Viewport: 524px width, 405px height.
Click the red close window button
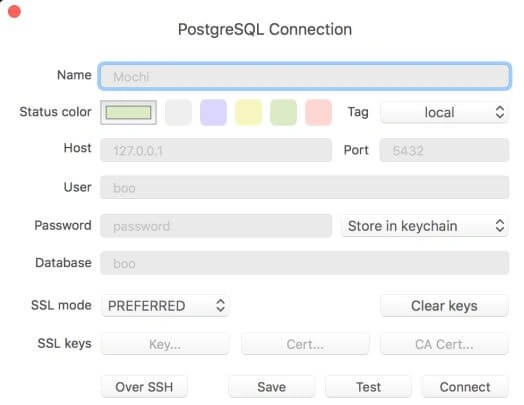[14, 11]
